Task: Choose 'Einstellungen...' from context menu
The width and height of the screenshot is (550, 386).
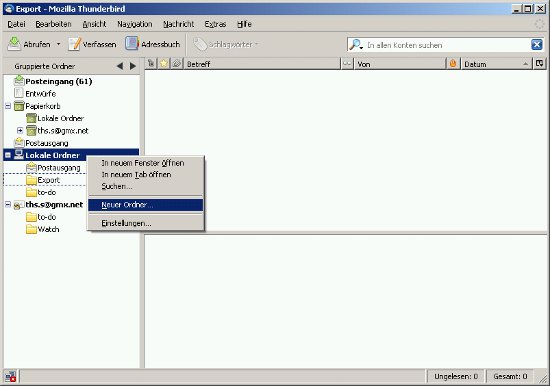Action: click(x=145, y=223)
